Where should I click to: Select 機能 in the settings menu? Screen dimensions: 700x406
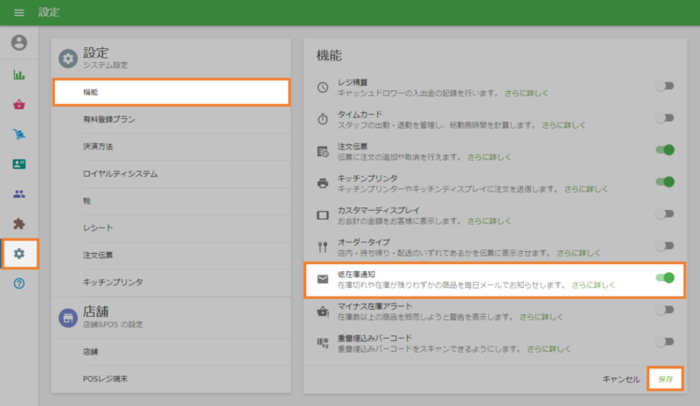(x=170, y=92)
